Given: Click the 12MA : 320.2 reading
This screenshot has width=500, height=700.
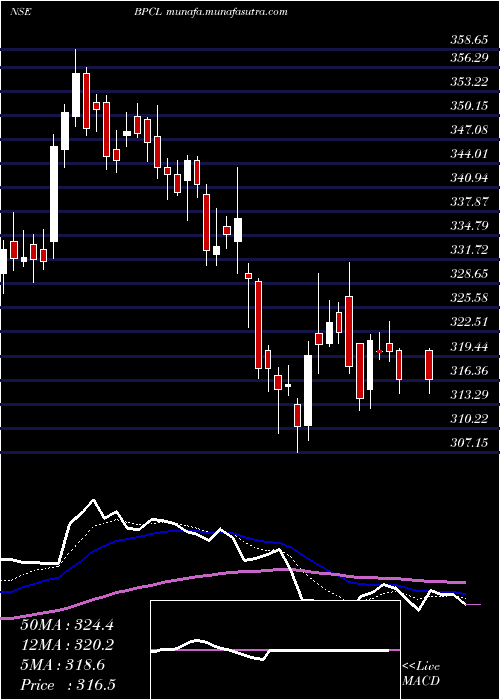Looking at the screenshot, I should tap(66, 645).
